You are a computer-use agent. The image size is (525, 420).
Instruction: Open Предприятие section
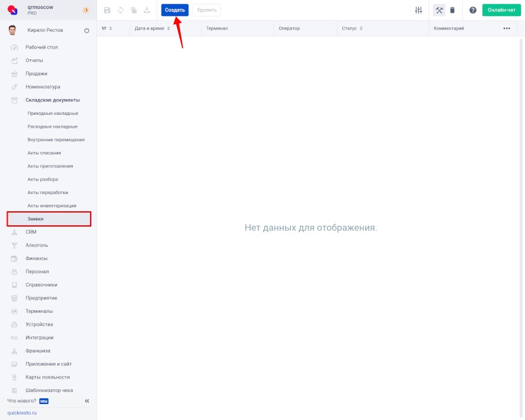coord(42,298)
